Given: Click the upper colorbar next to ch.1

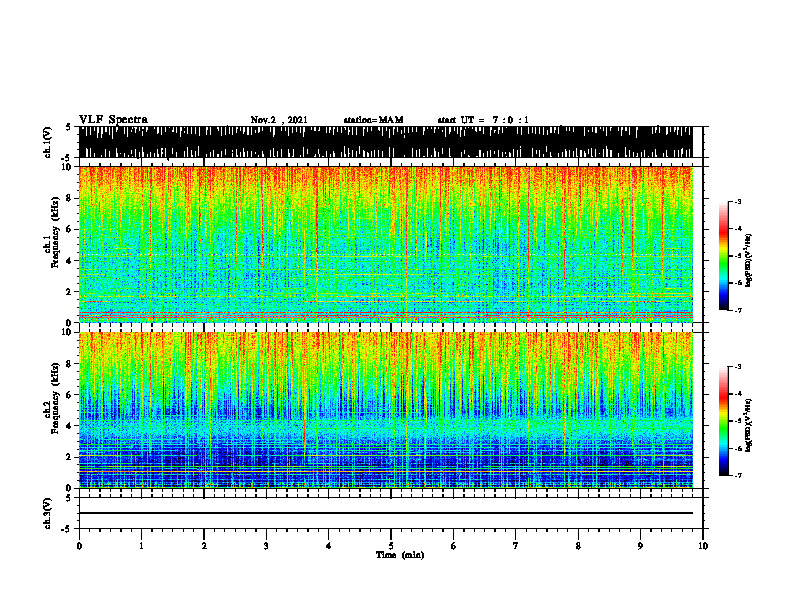Looking at the screenshot, I should (x=723, y=256).
